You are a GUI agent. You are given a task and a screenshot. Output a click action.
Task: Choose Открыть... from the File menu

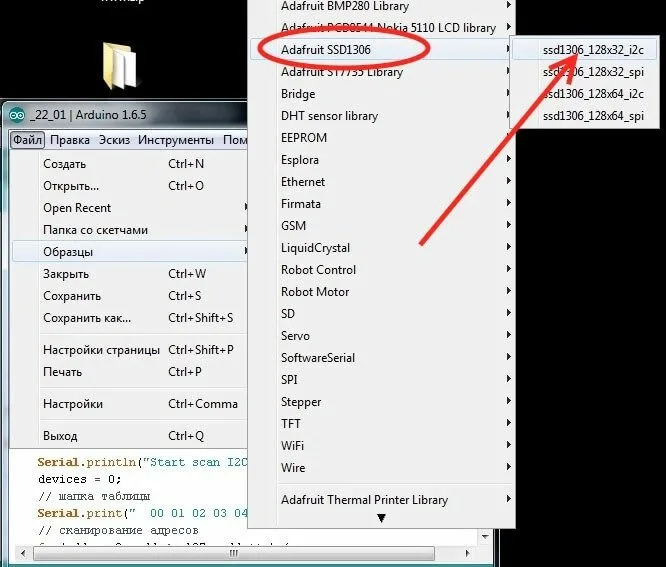(130, 186)
